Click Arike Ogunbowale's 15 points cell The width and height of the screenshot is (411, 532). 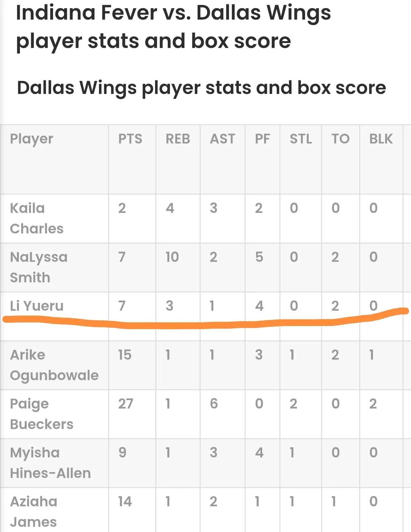pos(125,355)
